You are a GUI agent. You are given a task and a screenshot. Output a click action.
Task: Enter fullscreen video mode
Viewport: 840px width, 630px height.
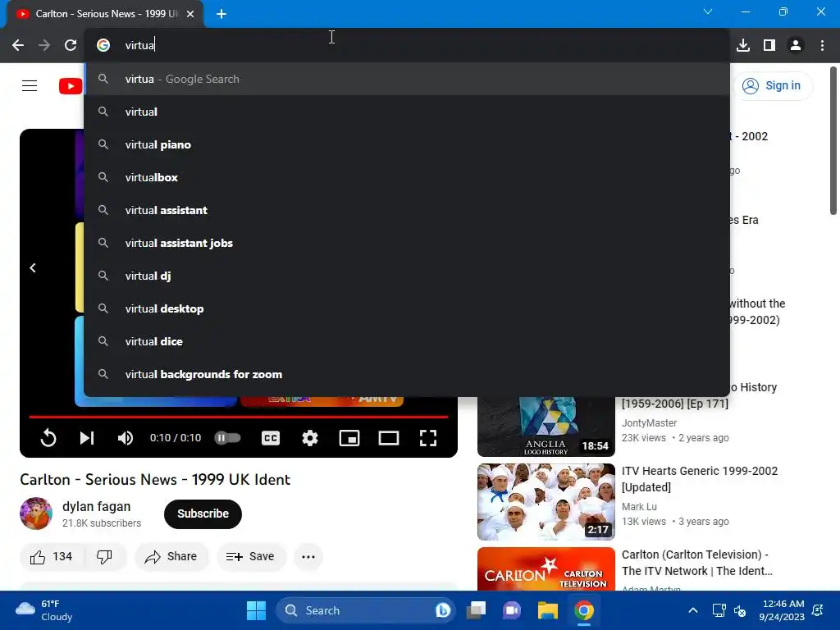tap(428, 438)
